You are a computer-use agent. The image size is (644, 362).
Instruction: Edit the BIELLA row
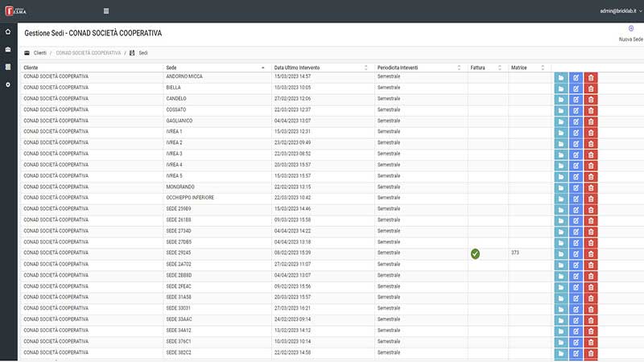(576, 88)
